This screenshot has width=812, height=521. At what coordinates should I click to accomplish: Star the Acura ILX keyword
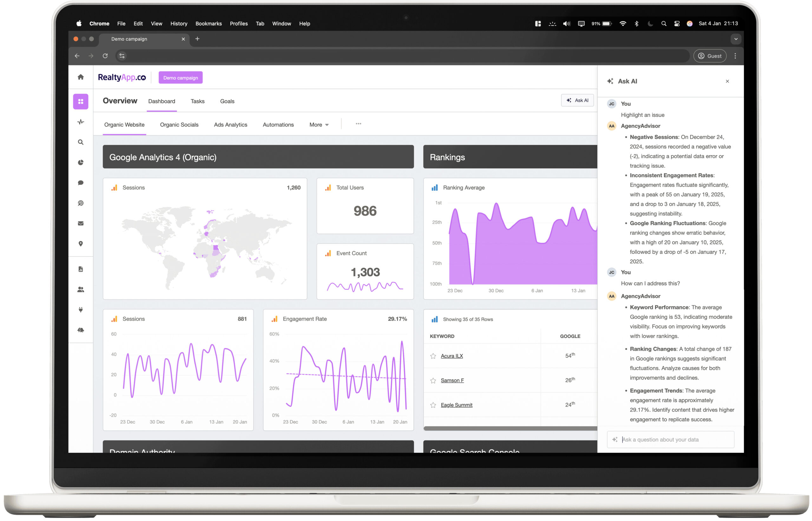click(x=433, y=356)
